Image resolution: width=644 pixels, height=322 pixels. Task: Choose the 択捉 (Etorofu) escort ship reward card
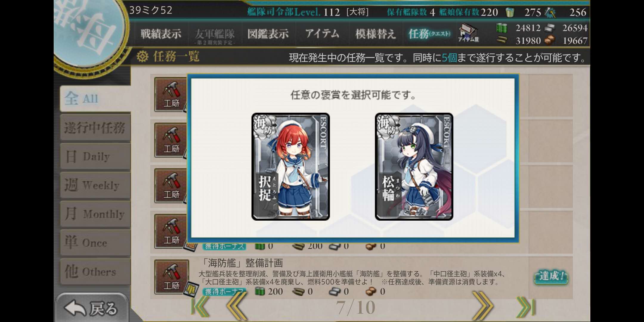291,167
